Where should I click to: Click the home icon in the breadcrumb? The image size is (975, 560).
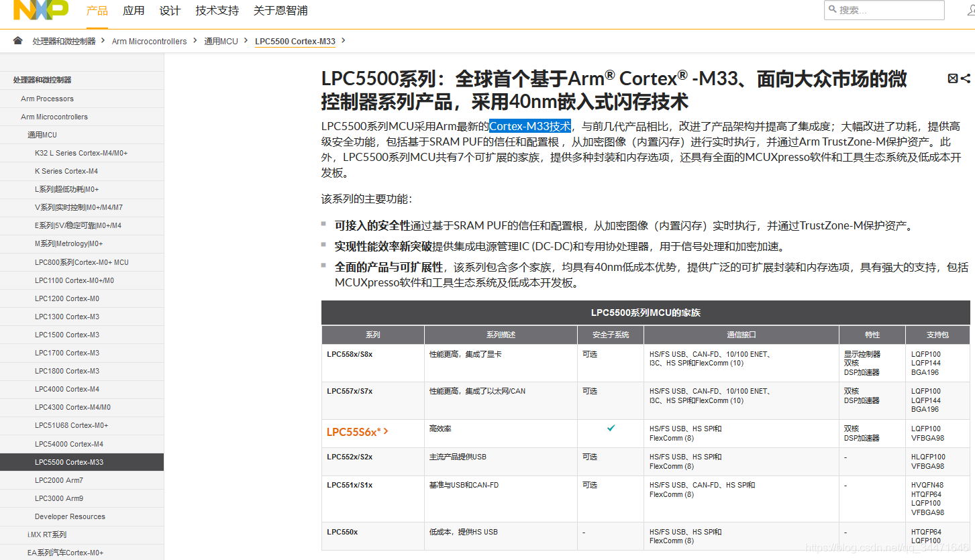(x=17, y=40)
